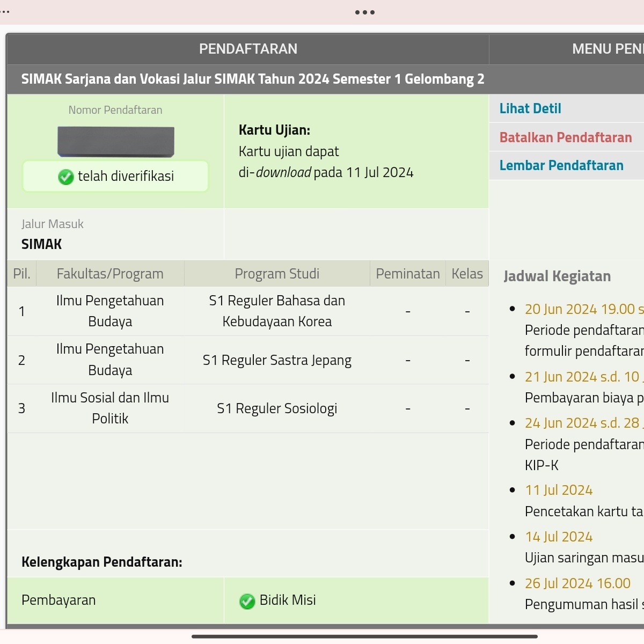
Task: Click green checkmark beside telah diverifikasi
Action: coord(65,177)
